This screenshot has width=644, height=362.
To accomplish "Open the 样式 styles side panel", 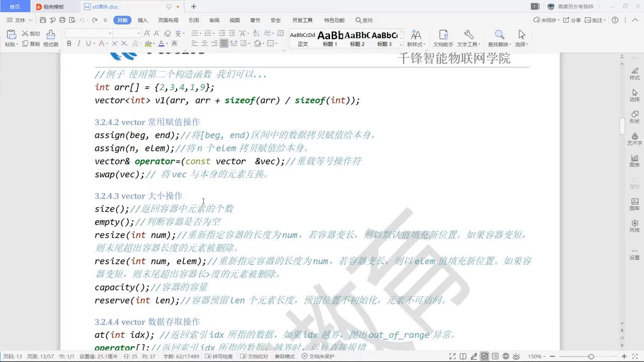I will pos(634,73).
